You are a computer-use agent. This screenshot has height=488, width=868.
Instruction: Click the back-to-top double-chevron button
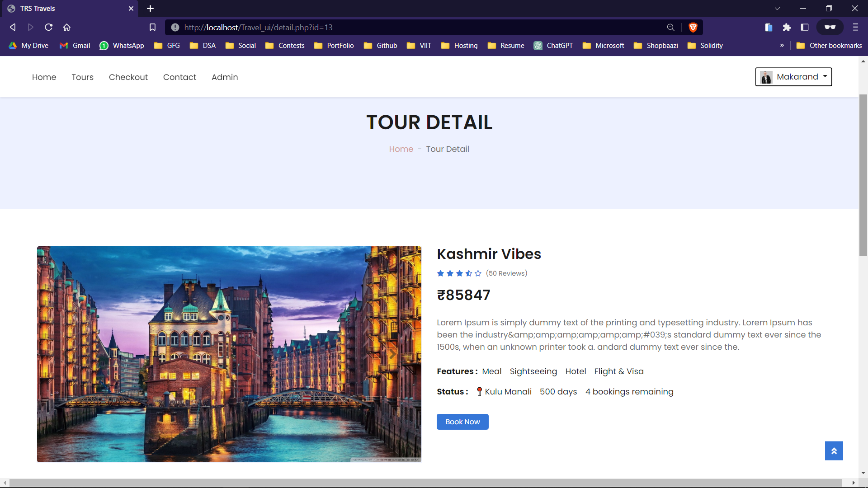[x=834, y=451]
